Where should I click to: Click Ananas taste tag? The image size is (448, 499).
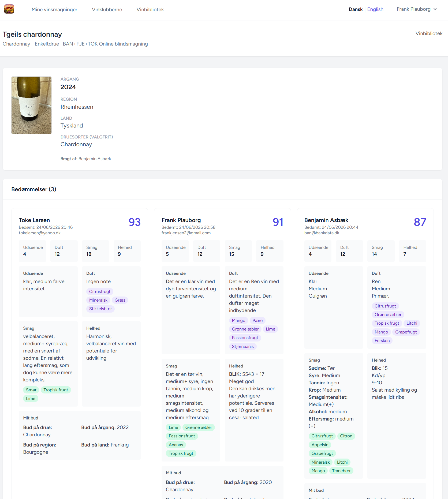[x=176, y=445]
